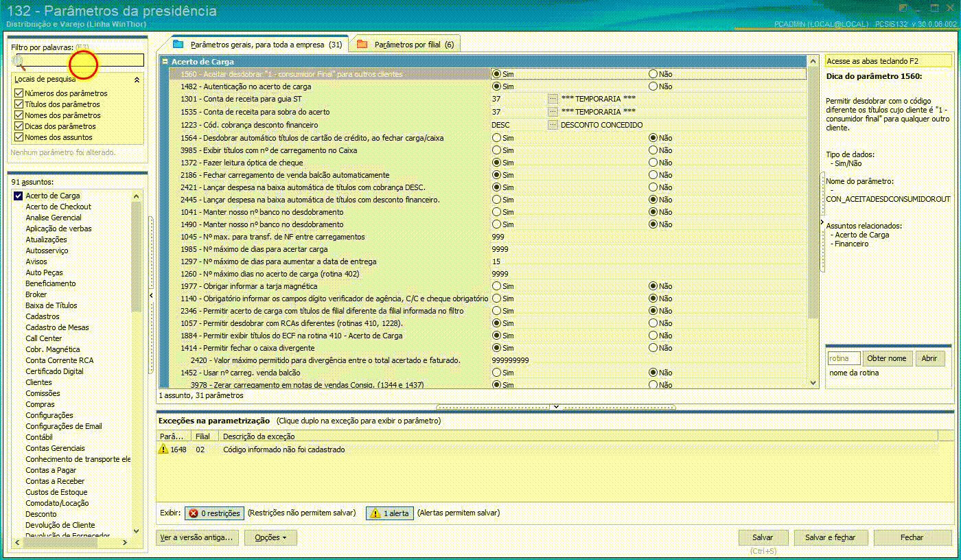This screenshot has width=961, height=560.
Task: Toggle the Nomes dos assuntos checkbox
Action: coord(19,137)
